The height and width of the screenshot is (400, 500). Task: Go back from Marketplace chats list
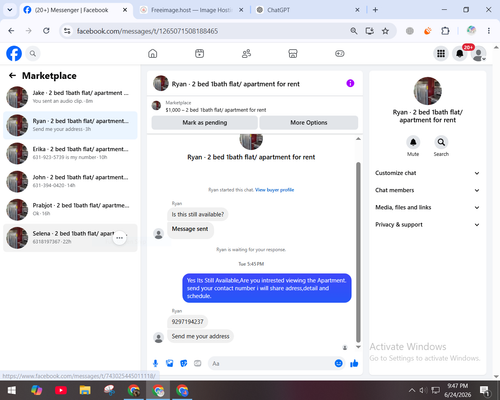(x=12, y=76)
